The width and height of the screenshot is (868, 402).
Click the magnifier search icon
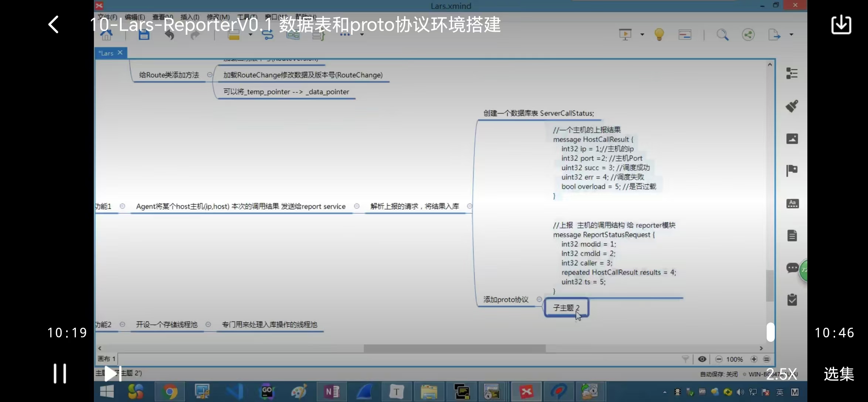(722, 35)
